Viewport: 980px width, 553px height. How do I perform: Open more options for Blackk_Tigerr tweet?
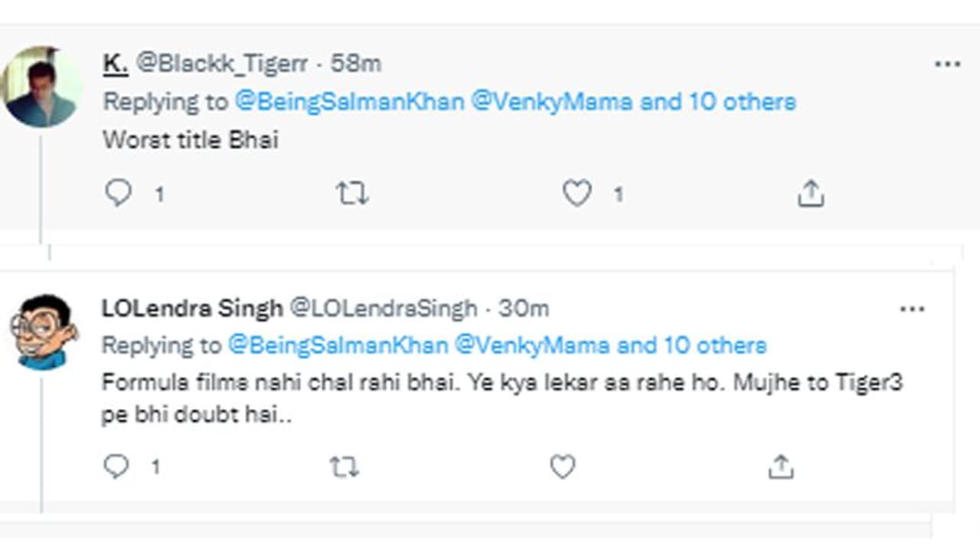tap(948, 65)
